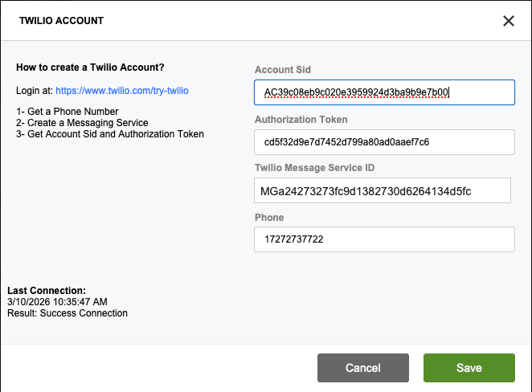Click the '3- Get Account Sid and Authorization Token' step

pos(110,134)
